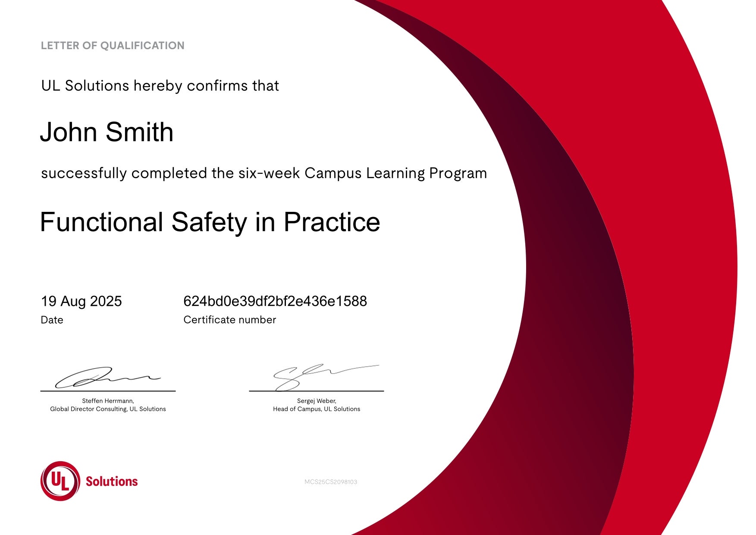
Task: Click the 'LETTER OF QUALIFICATION' heading
Action: click(113, 46)
